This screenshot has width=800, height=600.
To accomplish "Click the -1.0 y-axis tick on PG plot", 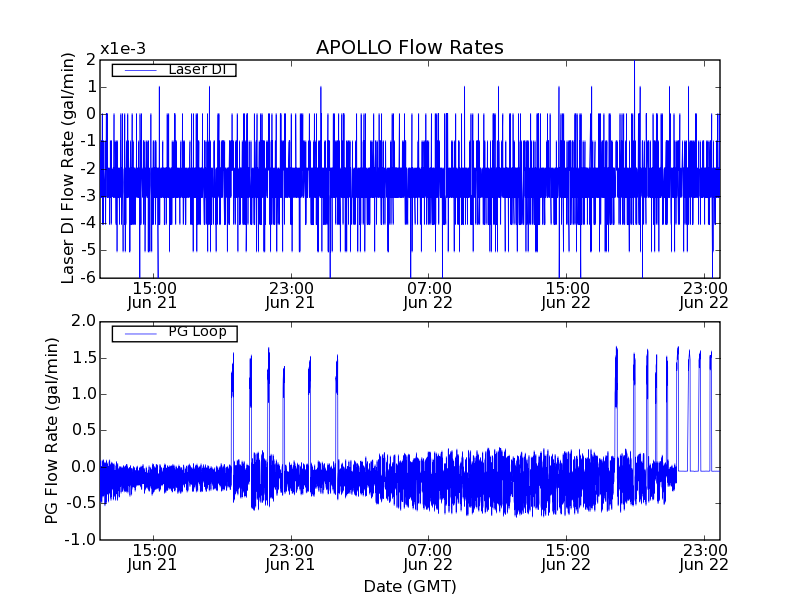I will 82,540.
